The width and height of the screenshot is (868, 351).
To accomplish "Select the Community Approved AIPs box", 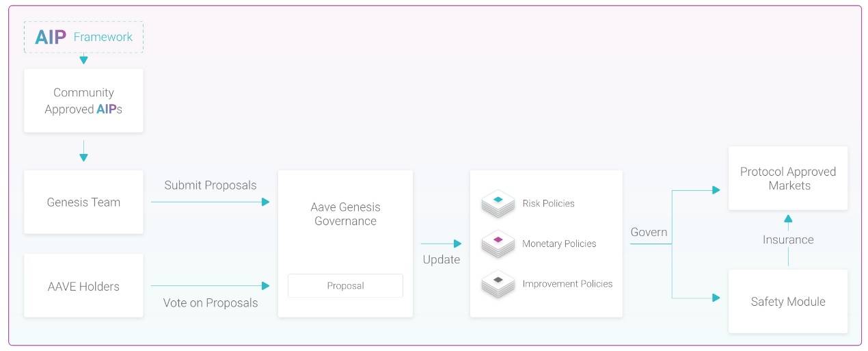I will (83, 101).
